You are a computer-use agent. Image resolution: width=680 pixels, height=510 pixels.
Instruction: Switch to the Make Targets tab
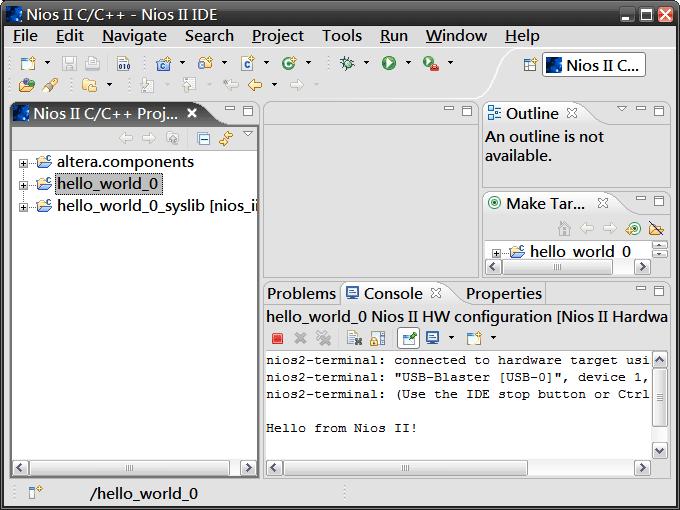[x=545, y=203]
